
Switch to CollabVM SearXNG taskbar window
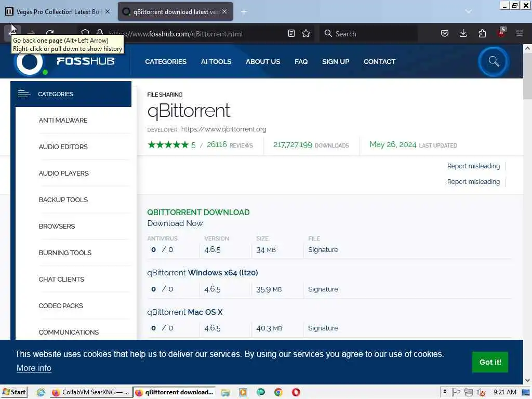pos(90,392)
